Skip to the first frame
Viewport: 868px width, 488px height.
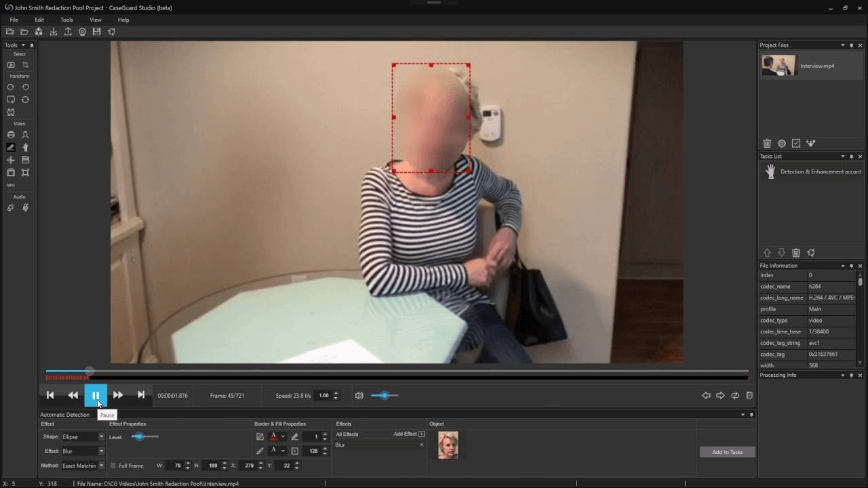point(50,395)
